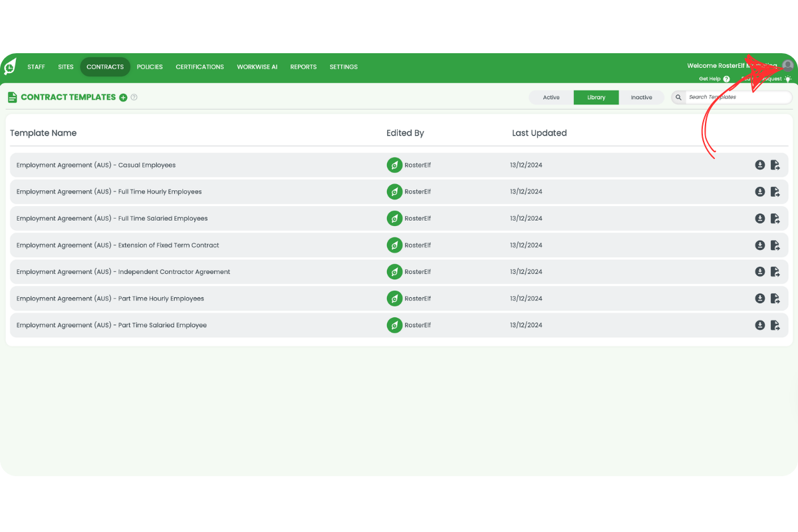This screenshot has height=532, width=798.
Task: Go to the REPORTS section
Action: (x=303, y=67)
